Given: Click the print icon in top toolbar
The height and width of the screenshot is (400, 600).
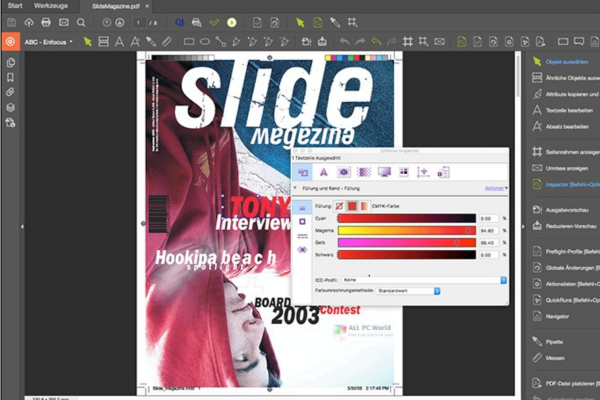Looking at the screenshot, I should [x=46, y=23].
